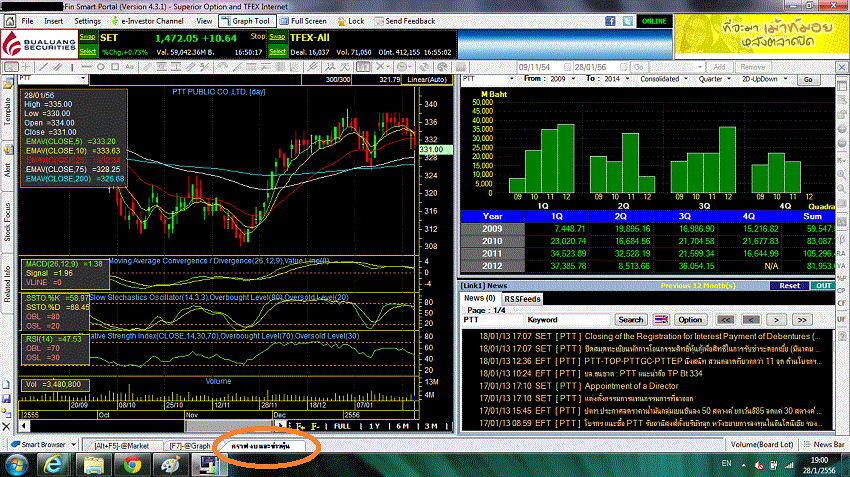Screen dimensions: 850x477
Task: Go to next news page
Action: pyautogui.click(x=776, y=320)
